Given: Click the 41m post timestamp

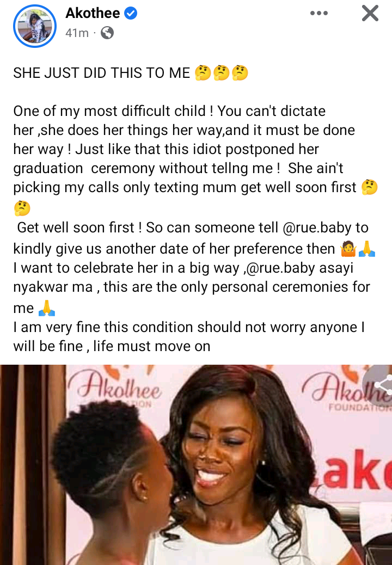Looking at the screenshot, I should click(x=77, y=33).
